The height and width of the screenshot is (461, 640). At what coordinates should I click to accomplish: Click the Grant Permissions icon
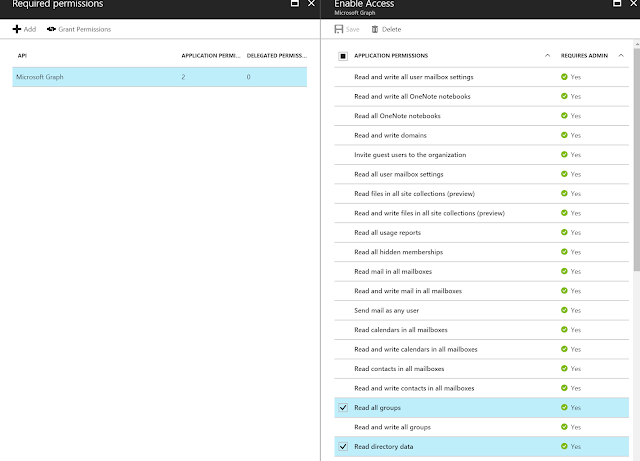pos(51,29)
